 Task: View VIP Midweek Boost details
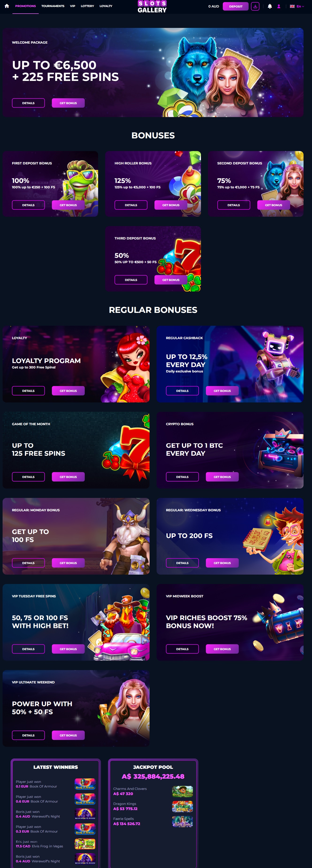[x=182, y=649]
